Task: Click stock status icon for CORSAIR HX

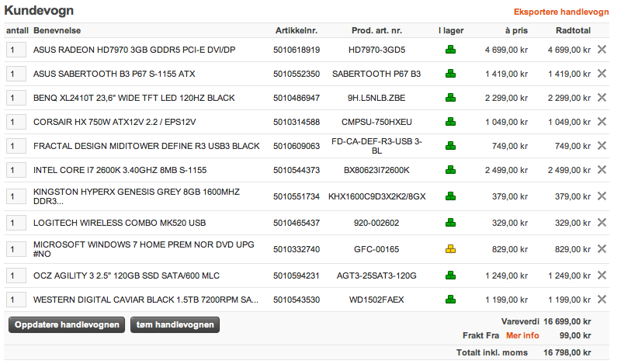Action: coord(450,122)
